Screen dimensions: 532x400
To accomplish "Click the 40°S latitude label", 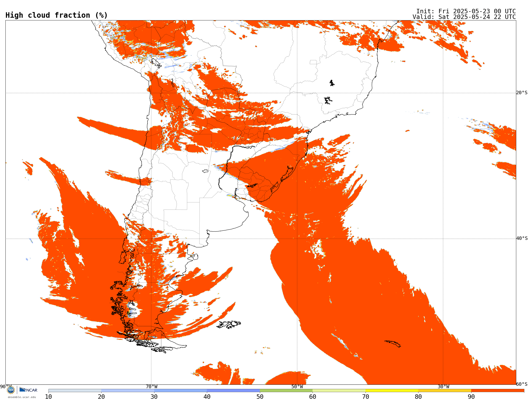I will click(522, 238).
